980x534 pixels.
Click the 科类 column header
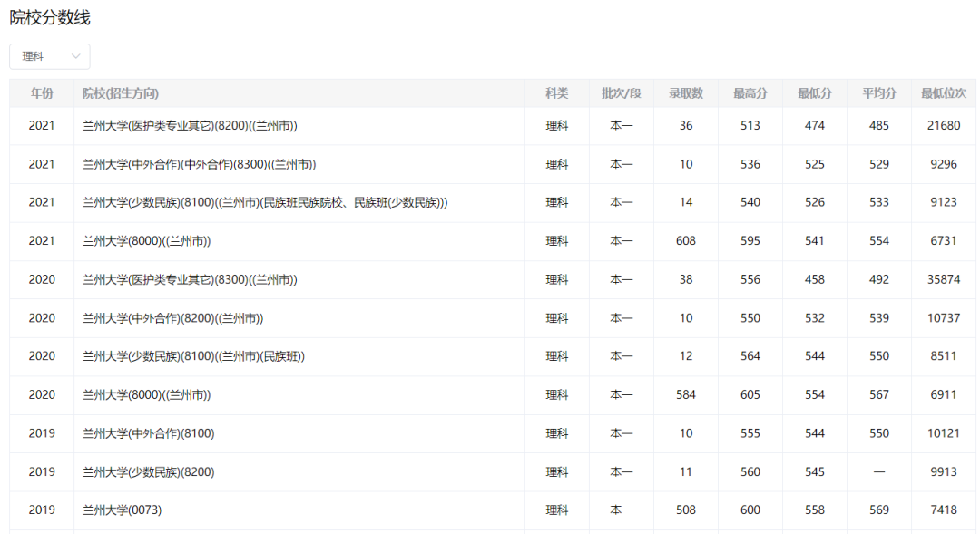point(556,93)
